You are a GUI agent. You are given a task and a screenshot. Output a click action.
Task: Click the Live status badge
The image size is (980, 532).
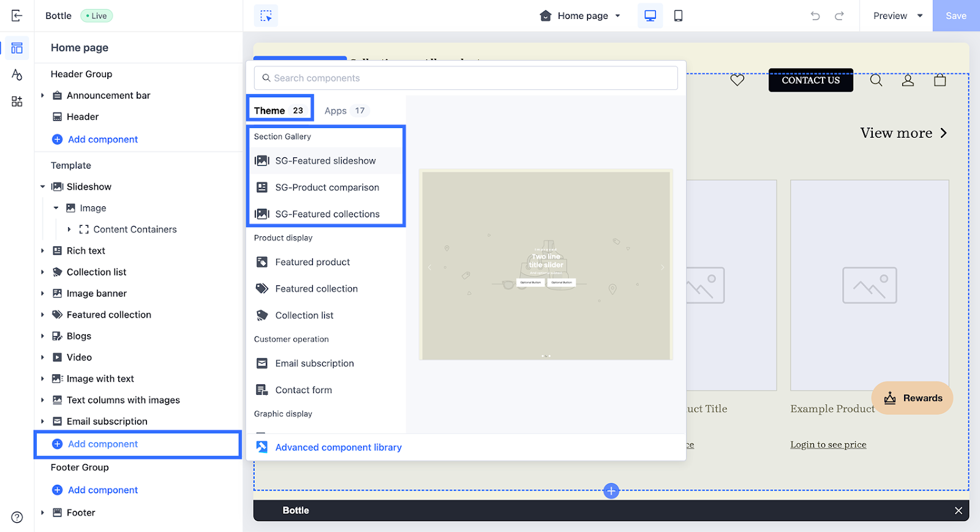[x=96, y=16]
